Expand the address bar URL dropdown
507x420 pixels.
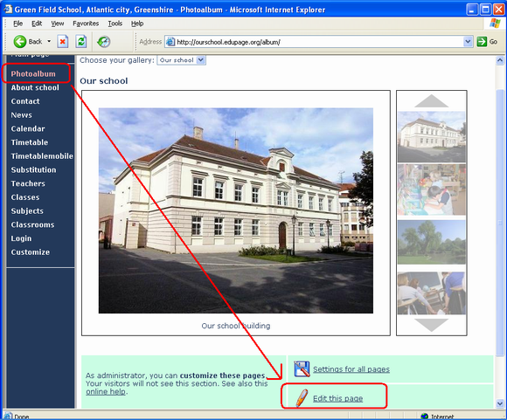pos(468,42)
